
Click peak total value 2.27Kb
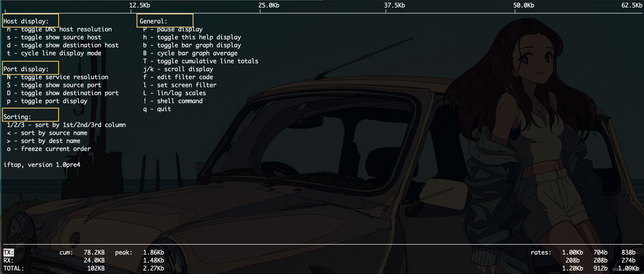(153, 269)
